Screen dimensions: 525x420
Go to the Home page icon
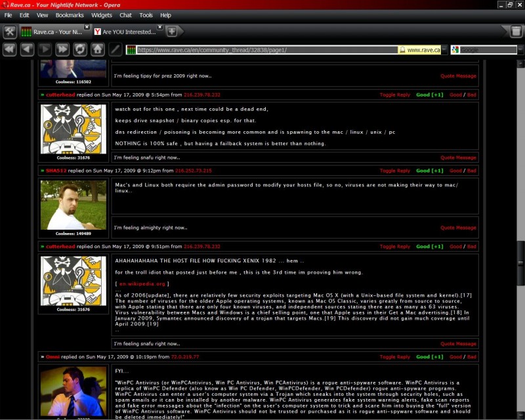[97, 50]
